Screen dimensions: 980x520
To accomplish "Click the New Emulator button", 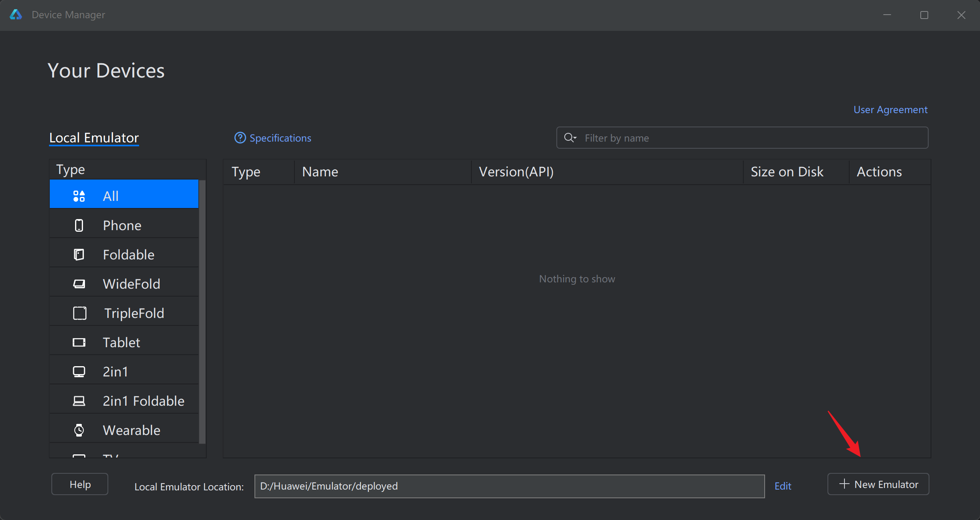I will 878,484.
